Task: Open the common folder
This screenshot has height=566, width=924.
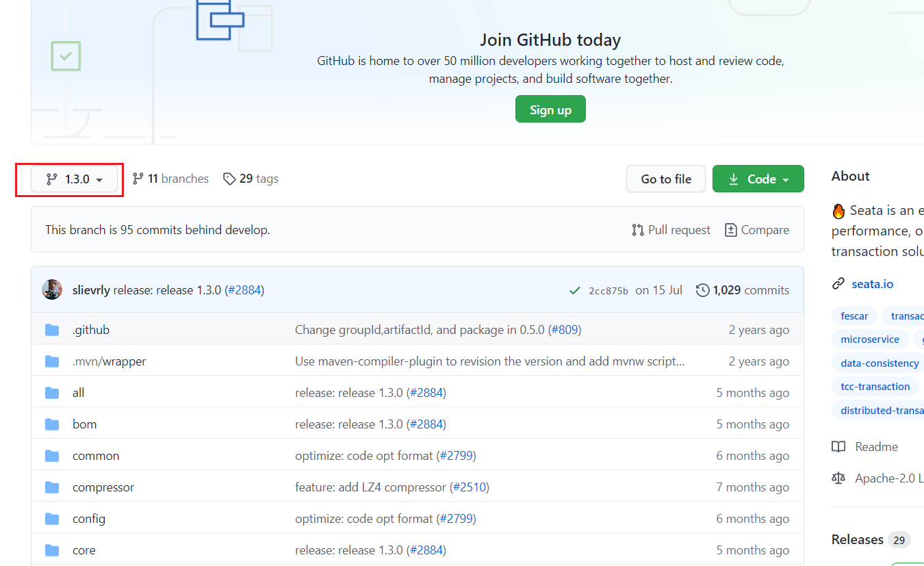Action: click(96, 456)
